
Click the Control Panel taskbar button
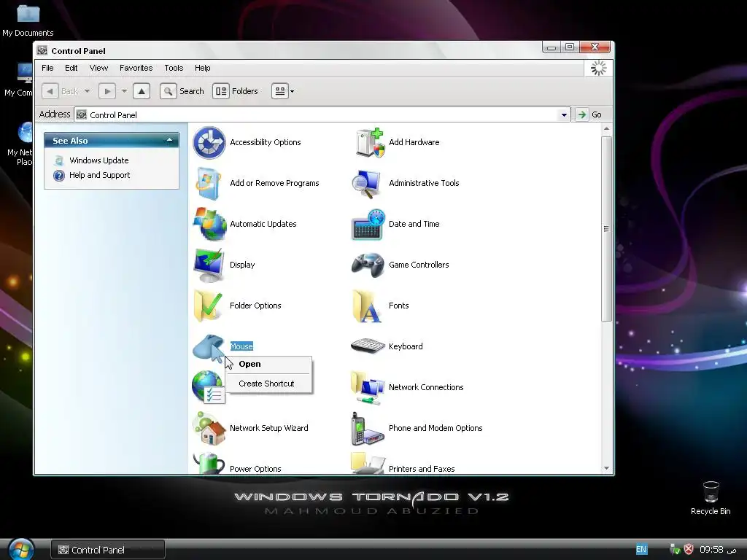(108, 550)
